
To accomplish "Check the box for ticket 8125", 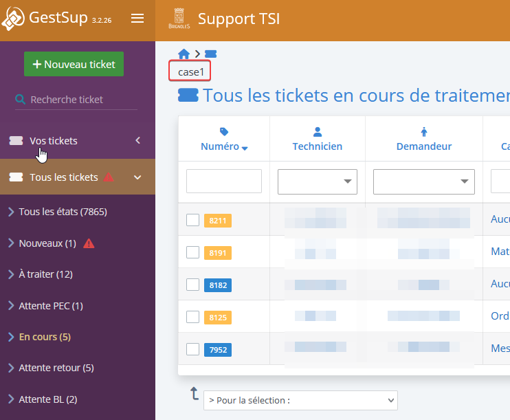I will point(192,316).
